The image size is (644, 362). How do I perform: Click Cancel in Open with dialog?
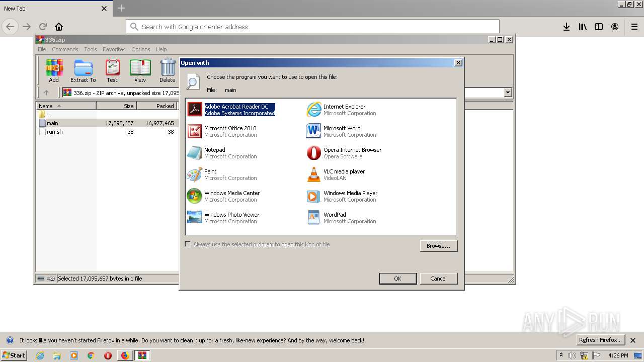click(x=438, y=279)
